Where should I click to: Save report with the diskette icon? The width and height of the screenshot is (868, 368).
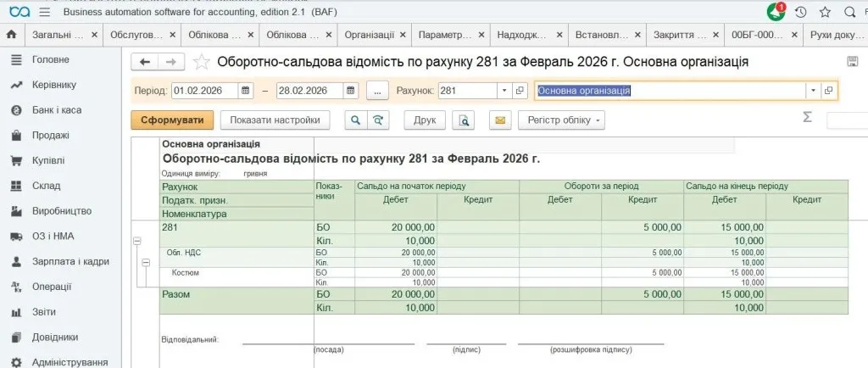(x=853, y=61)
